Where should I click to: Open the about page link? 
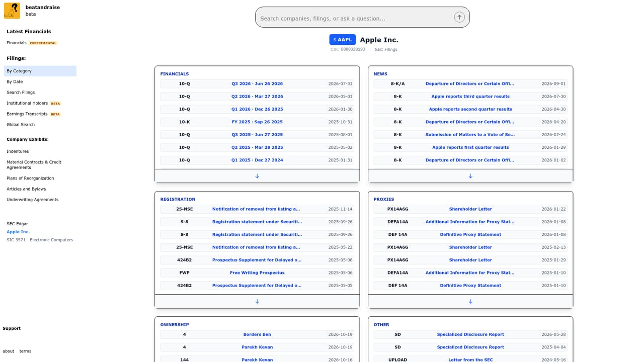click(9, 351)
